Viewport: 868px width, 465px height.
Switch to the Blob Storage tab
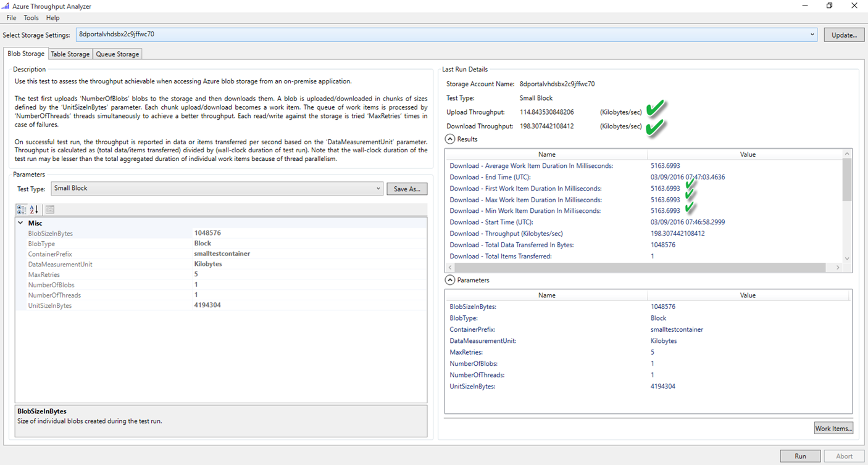[x=26, y=54]
